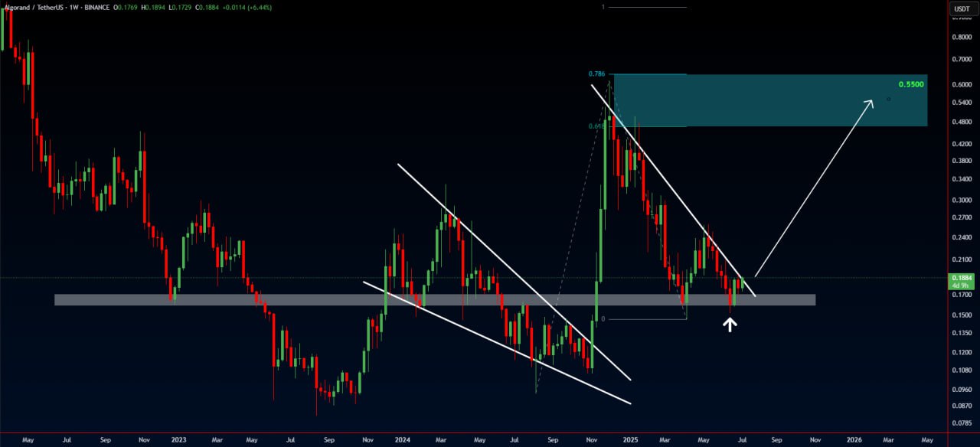Image resolution: width=980 pixels, height=447 pixels.
Task: Click the arrowhead of the projected price arrow
Action: point(871,102)
